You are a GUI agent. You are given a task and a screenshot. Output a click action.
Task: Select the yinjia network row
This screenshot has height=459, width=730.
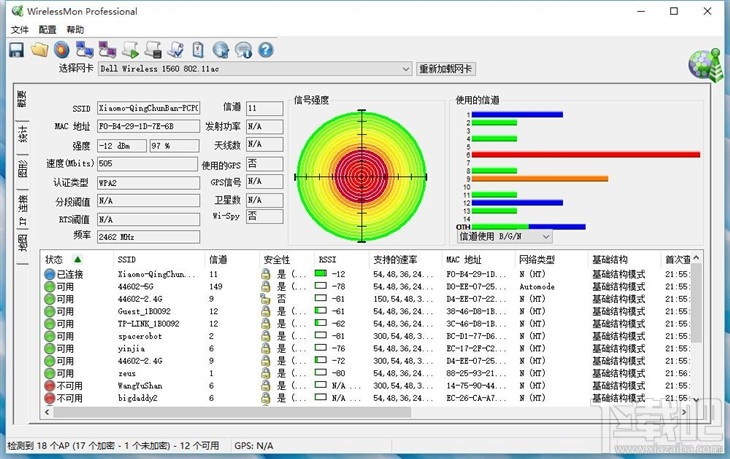point(365,349)
